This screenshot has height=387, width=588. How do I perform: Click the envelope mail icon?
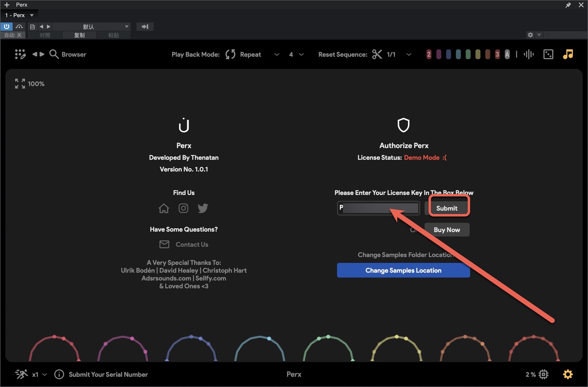click(x=164, y=244)
